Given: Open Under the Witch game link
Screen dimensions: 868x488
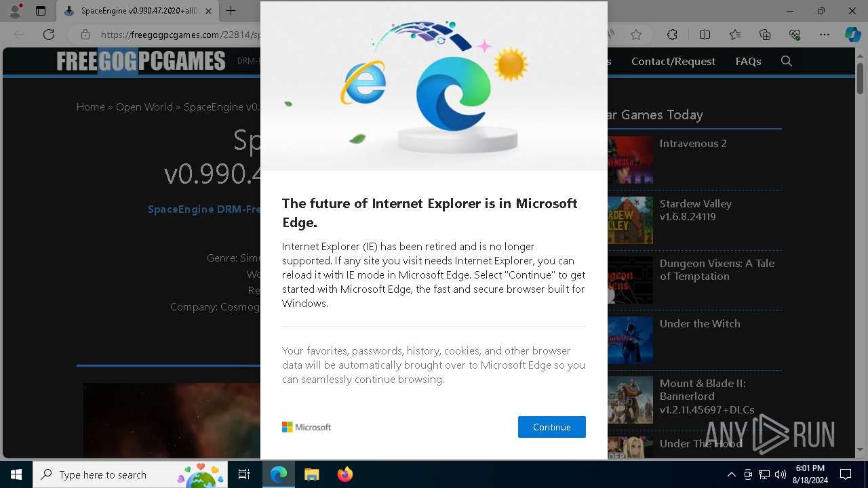Looking at the screenshot, I should pos(700,323).
